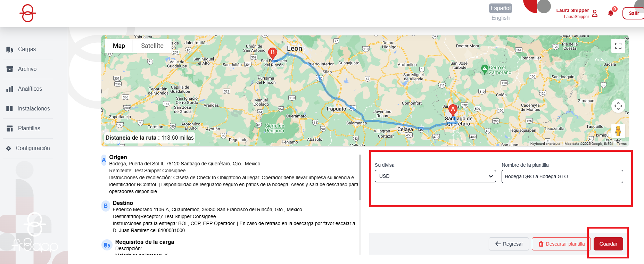The image size is (644, 264).
Task: Open the Archivo menu item
Action: (28, 69)
